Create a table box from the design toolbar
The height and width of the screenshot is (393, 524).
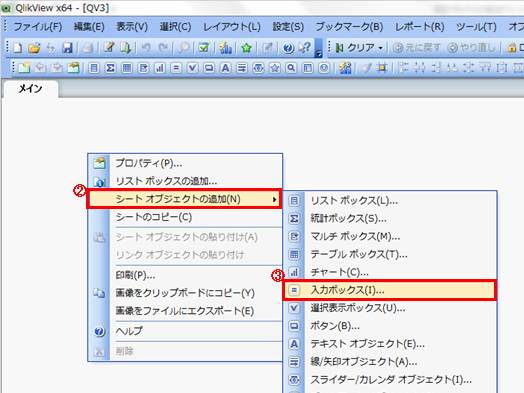click(127, 68)
